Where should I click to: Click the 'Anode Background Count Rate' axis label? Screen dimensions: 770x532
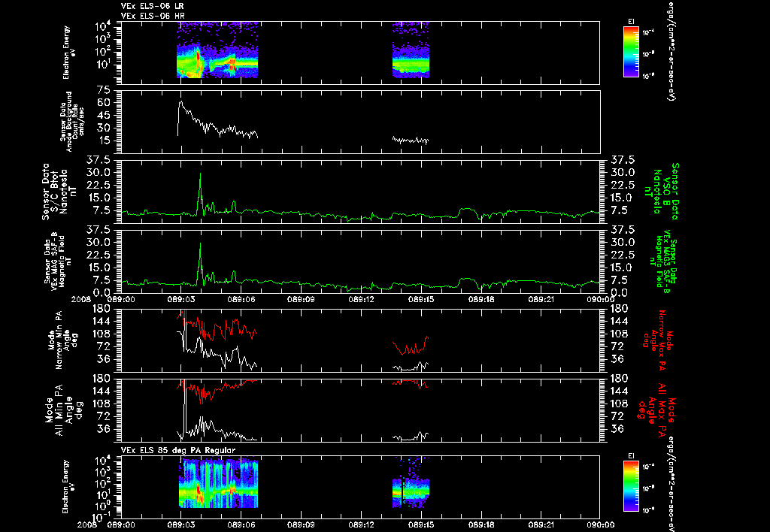[73, 122]
